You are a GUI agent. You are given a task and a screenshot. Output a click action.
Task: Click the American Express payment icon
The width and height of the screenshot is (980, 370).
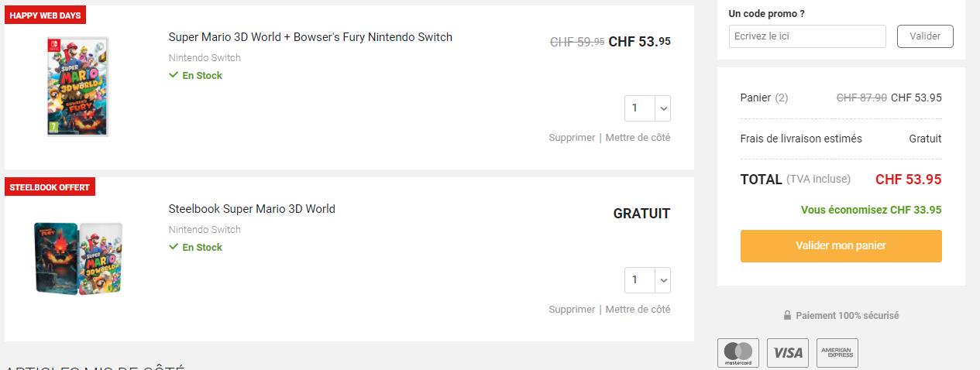coord(837,352)
